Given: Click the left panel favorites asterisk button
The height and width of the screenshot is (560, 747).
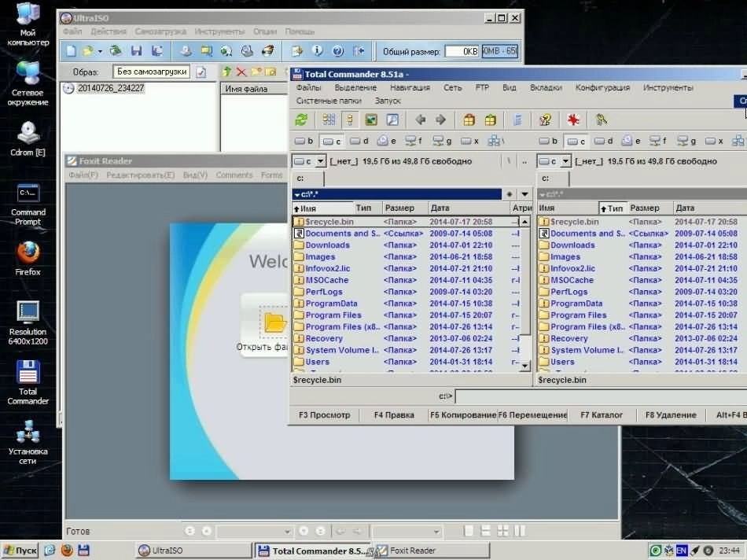Looking at the screenshot, I should tap(510, 194).
